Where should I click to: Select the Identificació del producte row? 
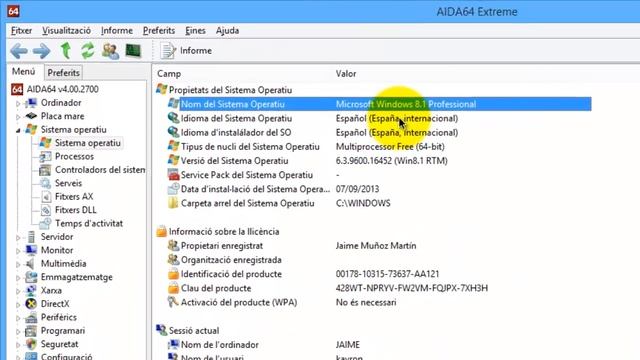[x=380, y=274]
